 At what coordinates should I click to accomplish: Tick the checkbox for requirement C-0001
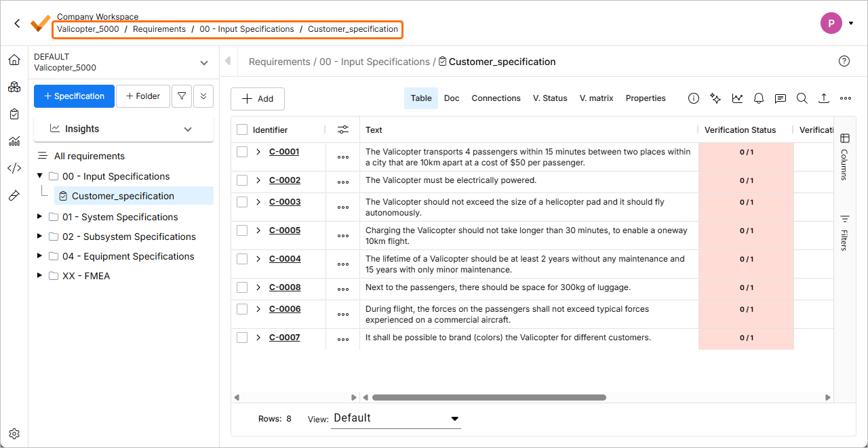pyautogui.click(x=242, y=152)
